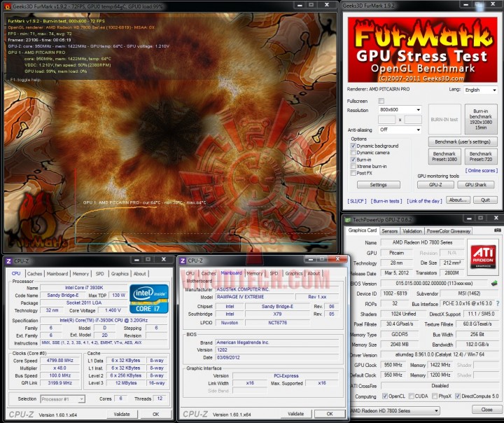Enable the Post FX checkbox
This screenshot has width=504, height=423.
click(353, 173)
